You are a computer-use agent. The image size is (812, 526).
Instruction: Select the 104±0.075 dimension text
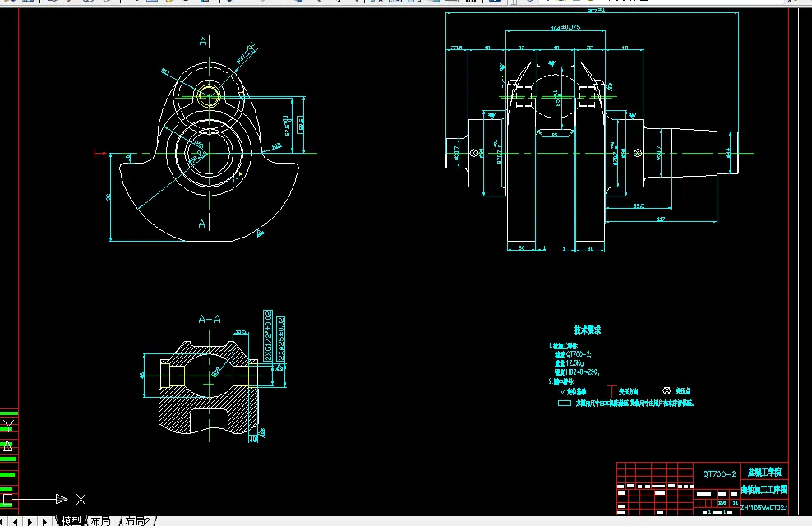pyautogui.click(x=565, y=27)
